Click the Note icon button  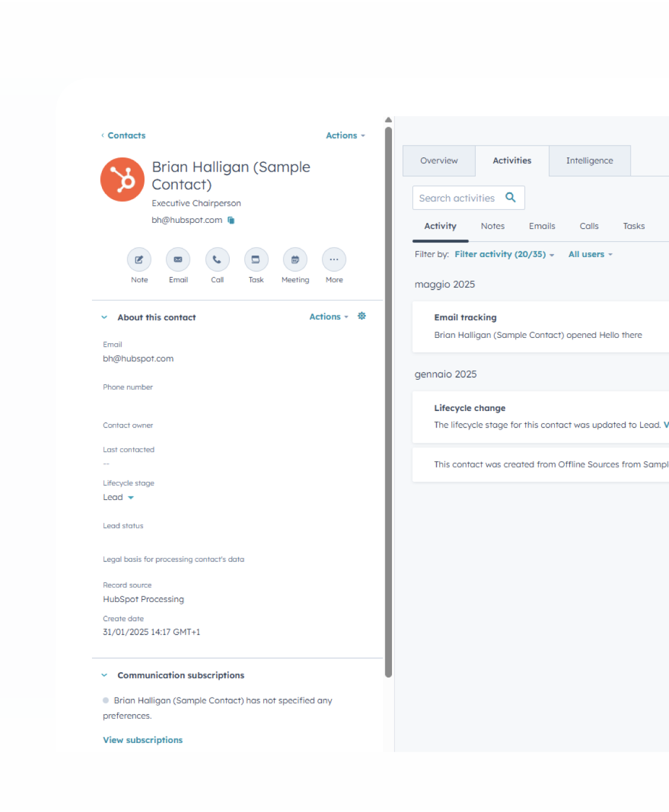[139, 259]
